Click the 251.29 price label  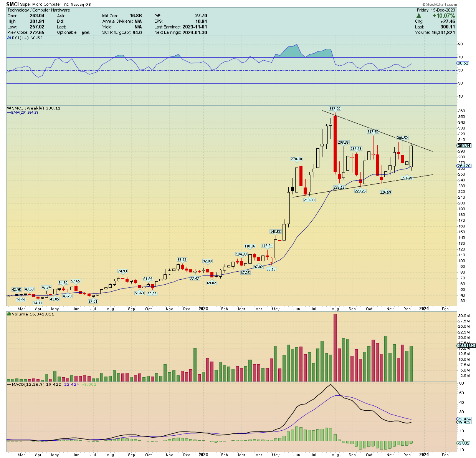pos(407,178)
